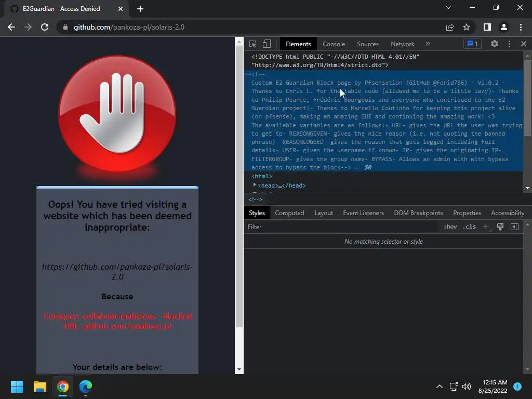Toggle the device toolbar icon

(x=267, y=44)
